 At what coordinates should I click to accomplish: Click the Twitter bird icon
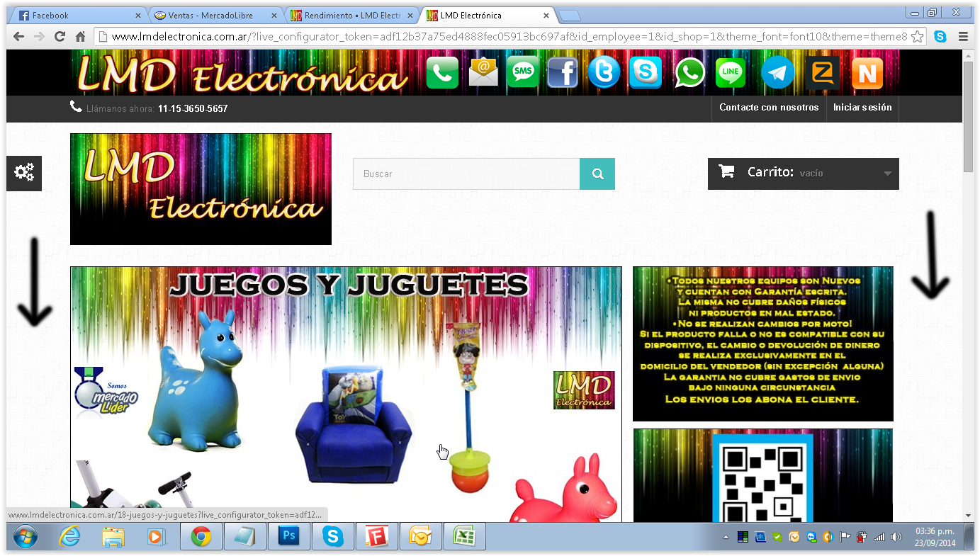tap(604, 72)
